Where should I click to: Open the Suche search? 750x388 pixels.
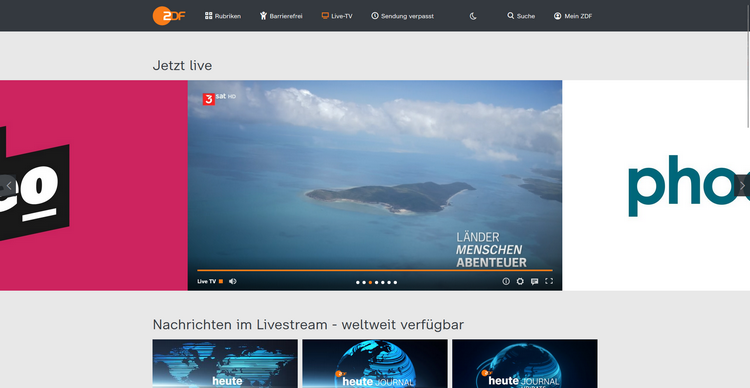tap(521, 16)
